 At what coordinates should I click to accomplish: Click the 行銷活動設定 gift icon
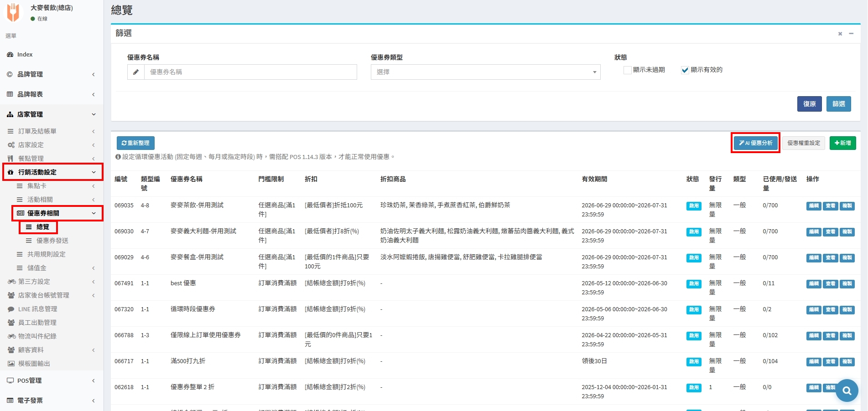click(10, 172)
